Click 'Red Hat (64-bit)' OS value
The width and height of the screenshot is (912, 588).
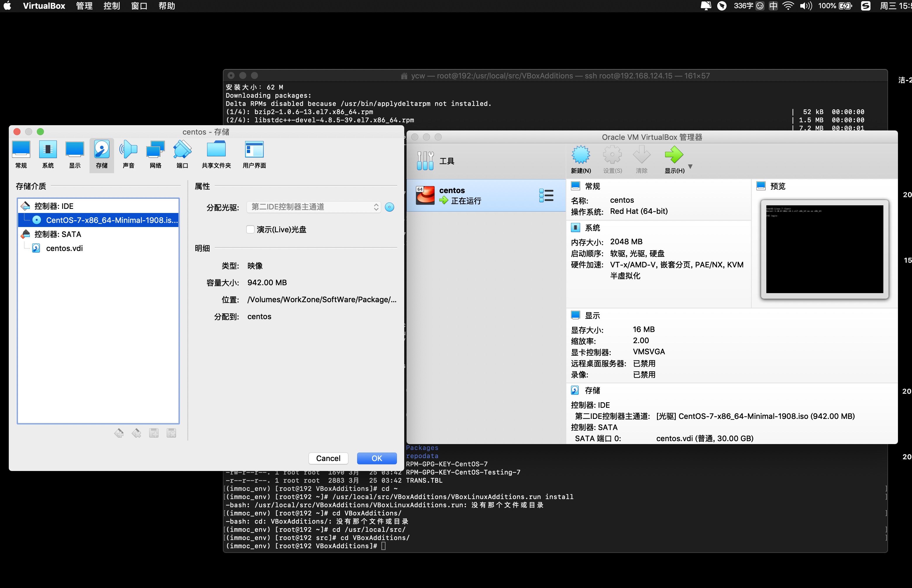pyautogui.click(x=639, y=211)
